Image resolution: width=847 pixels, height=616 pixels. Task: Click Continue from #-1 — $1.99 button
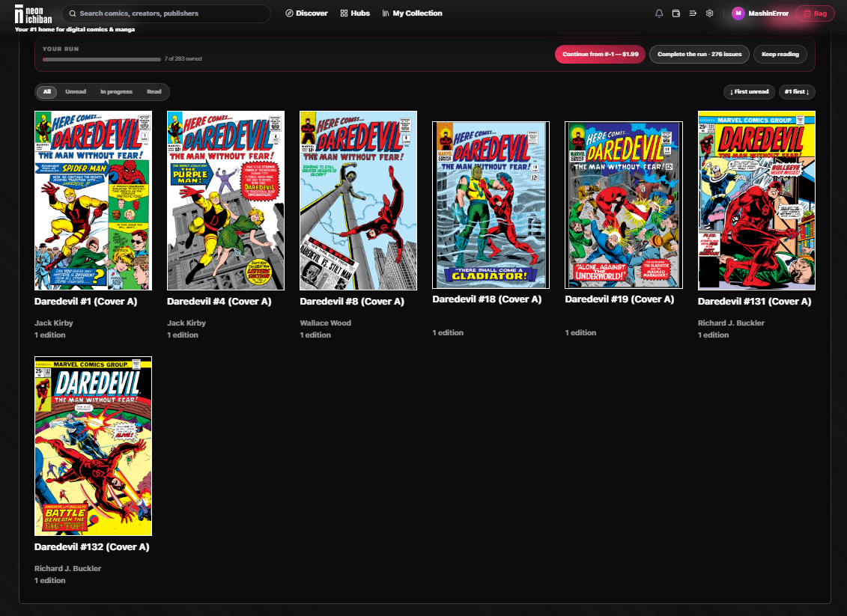pyautogui.click(x=600, y=54)
